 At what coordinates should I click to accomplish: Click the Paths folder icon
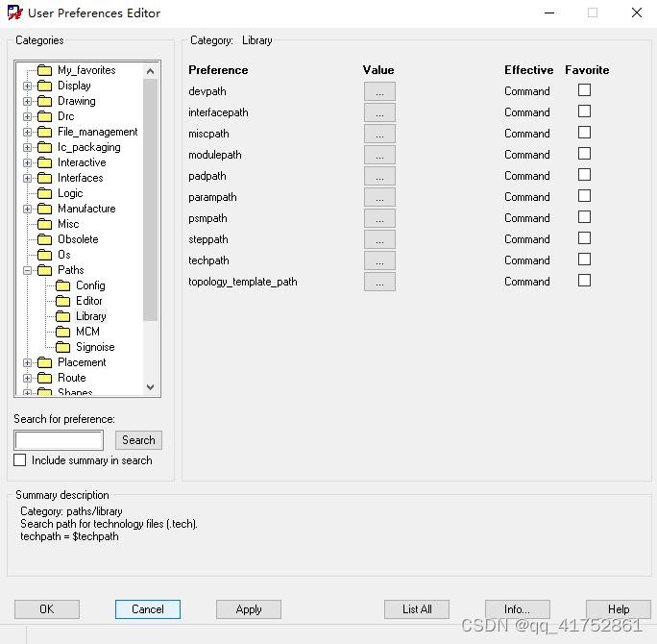pos(44,270)
